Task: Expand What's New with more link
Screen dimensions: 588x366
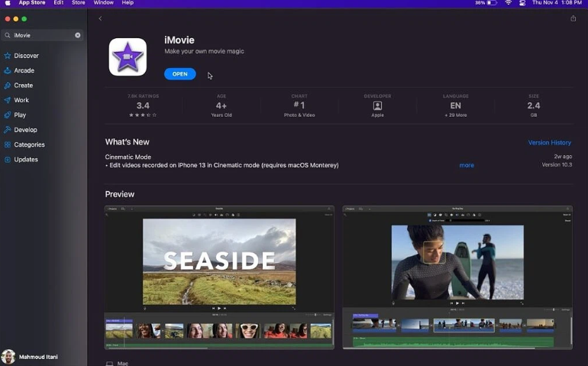Action: pos(467,165)
